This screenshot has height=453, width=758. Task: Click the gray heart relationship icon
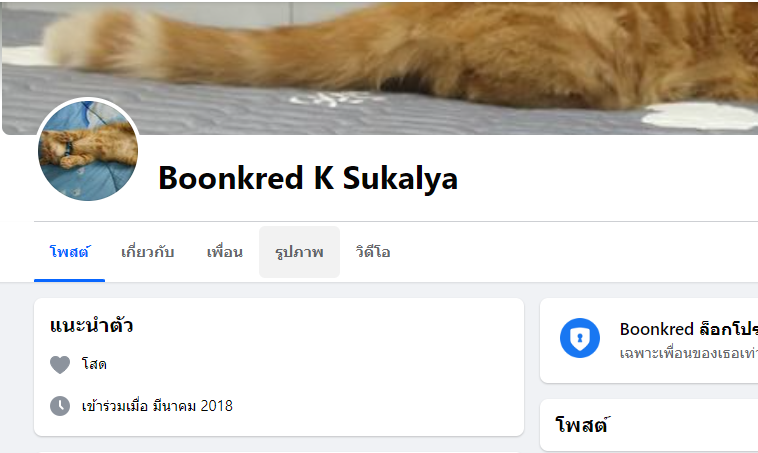tap(60, 365)
